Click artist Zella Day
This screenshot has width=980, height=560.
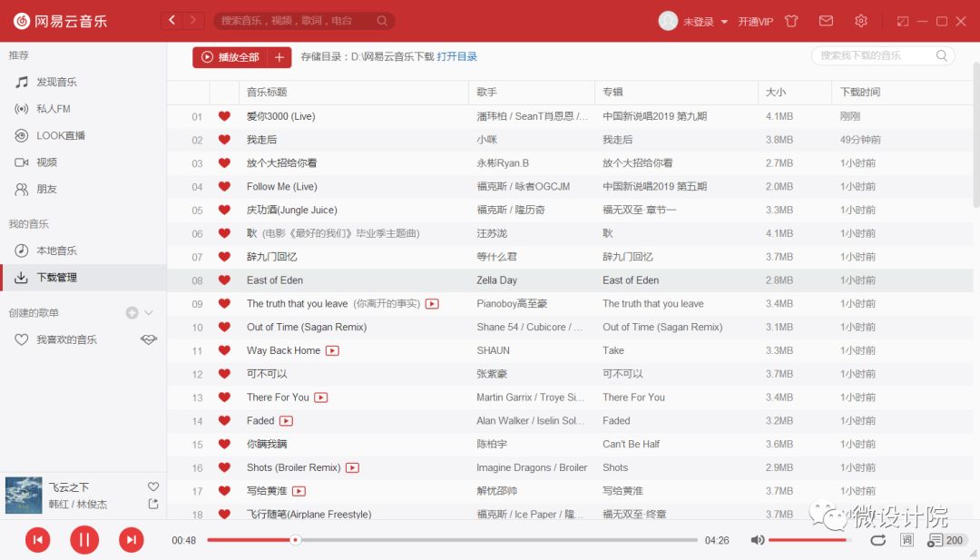(x=496, y=280)
